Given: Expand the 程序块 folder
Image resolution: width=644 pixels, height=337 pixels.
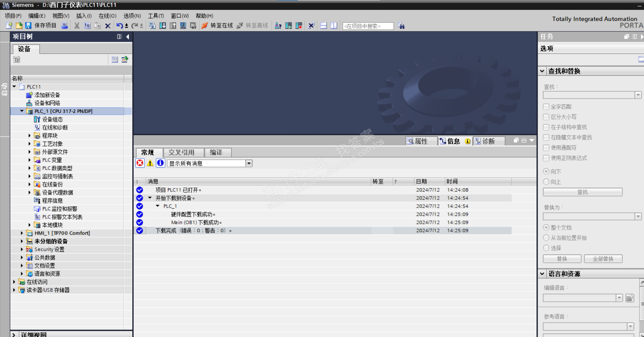Looking at the screenshot, I should [29, 135].
